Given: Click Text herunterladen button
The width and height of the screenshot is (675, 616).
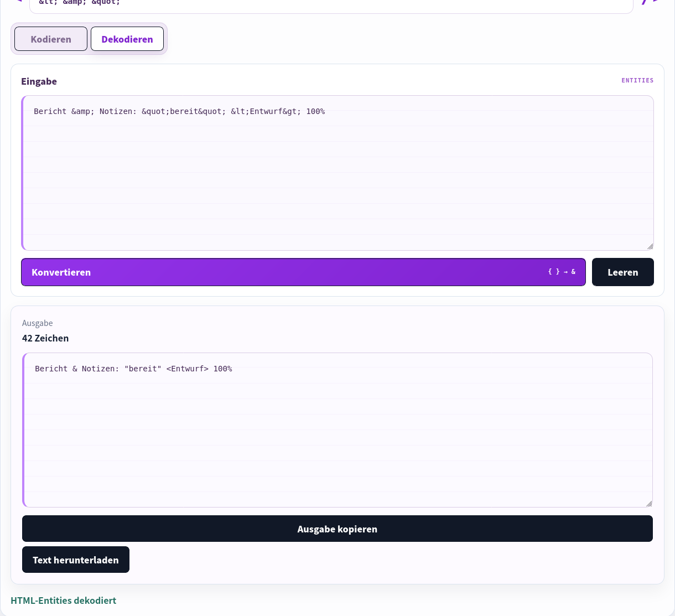Looking at the screenshot, I should [x=76, y=560].
